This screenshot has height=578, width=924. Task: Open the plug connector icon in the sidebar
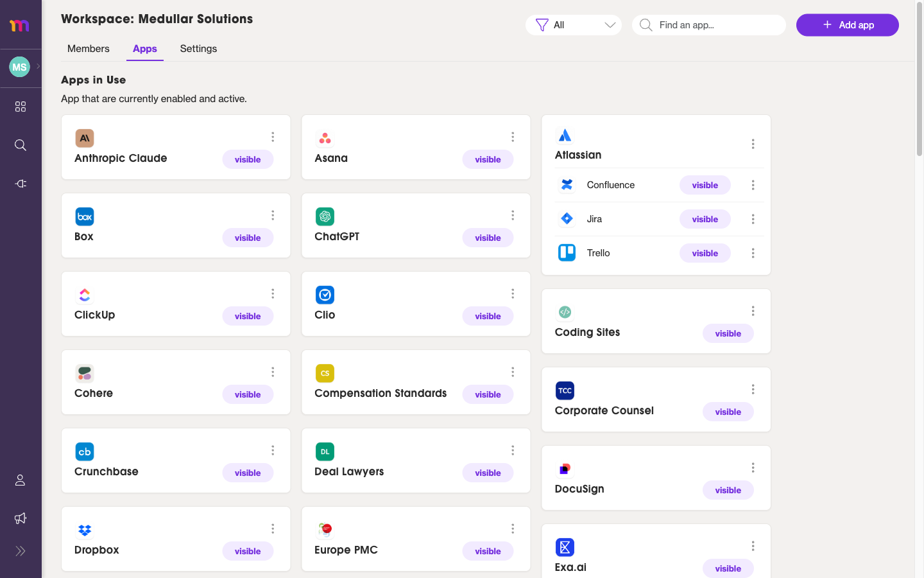click(x=21, y=184)
